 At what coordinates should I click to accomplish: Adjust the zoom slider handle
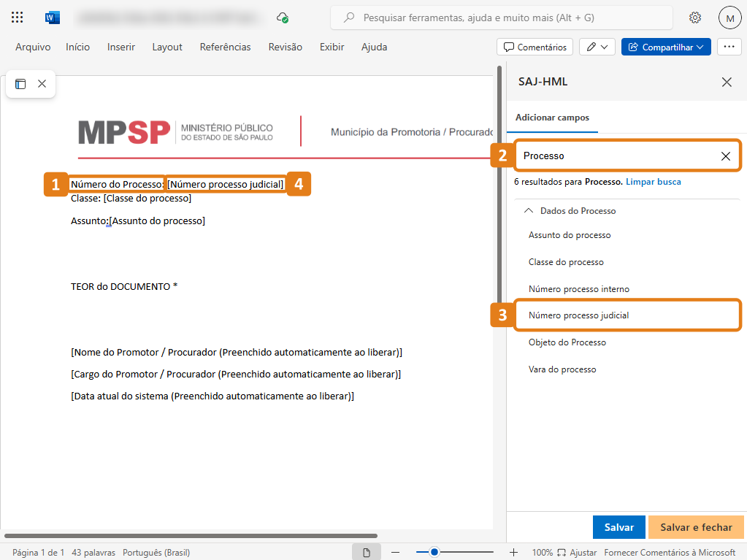click(x=434, y=553)
